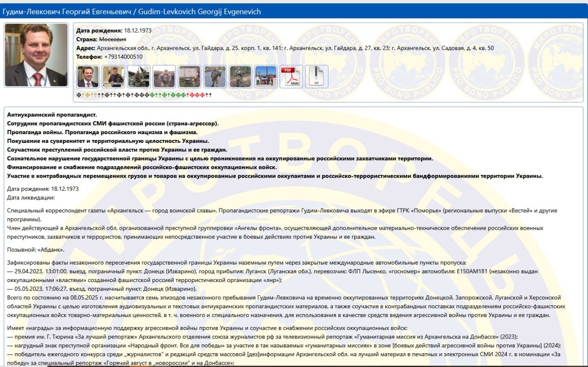
Task: Open the small suit portrait thumbnail
Action: (x=88, y=77)
